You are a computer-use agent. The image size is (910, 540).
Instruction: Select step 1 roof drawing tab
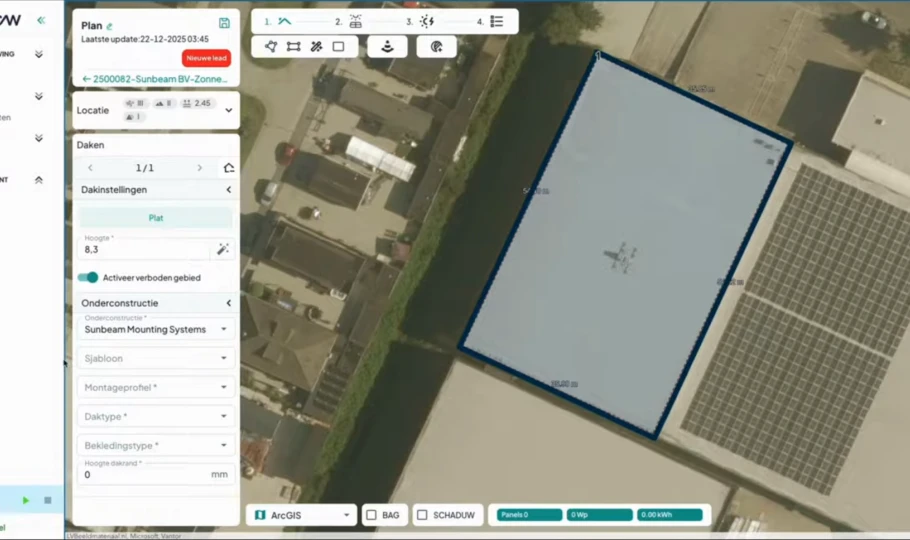(284, 21)
